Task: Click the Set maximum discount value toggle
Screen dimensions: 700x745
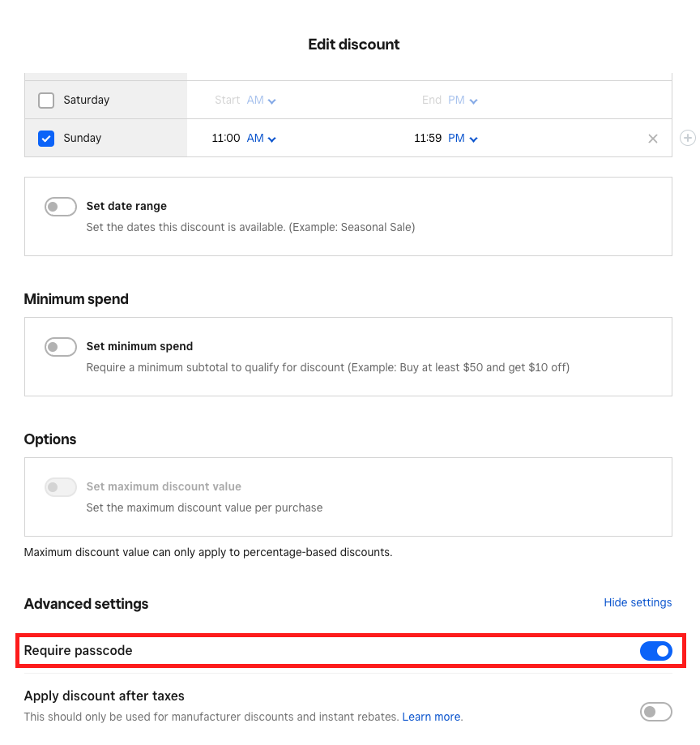Action: (61, 487)
